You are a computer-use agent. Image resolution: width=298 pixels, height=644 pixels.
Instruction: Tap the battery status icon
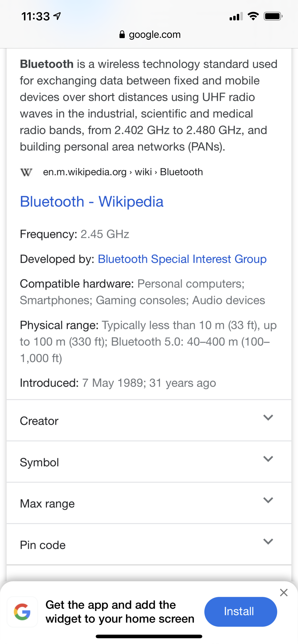pos(273,17)
